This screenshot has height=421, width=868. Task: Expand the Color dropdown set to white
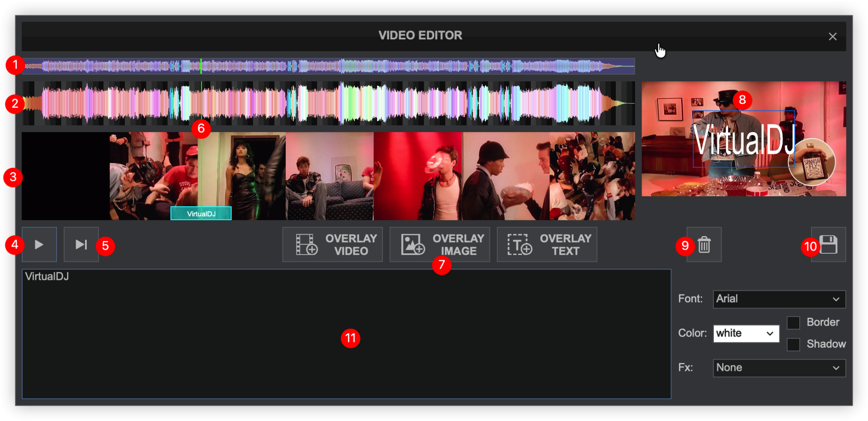click(746, 334)
